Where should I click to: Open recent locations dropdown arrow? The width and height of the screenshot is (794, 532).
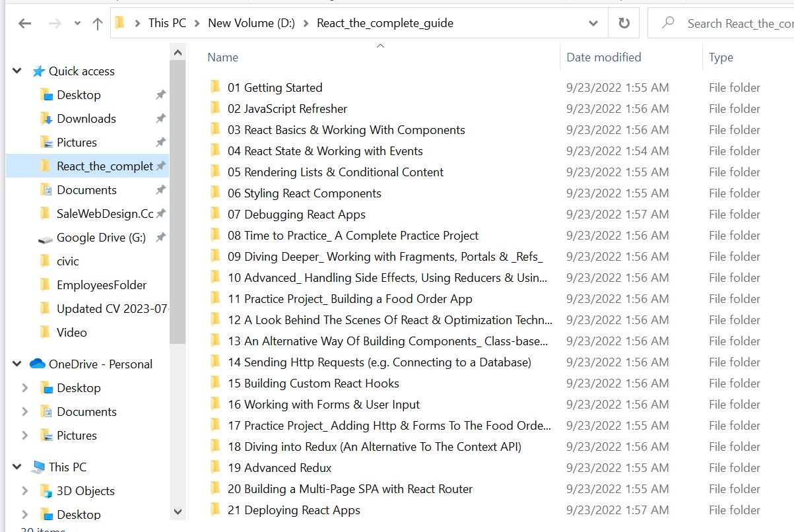pos(77,24)
